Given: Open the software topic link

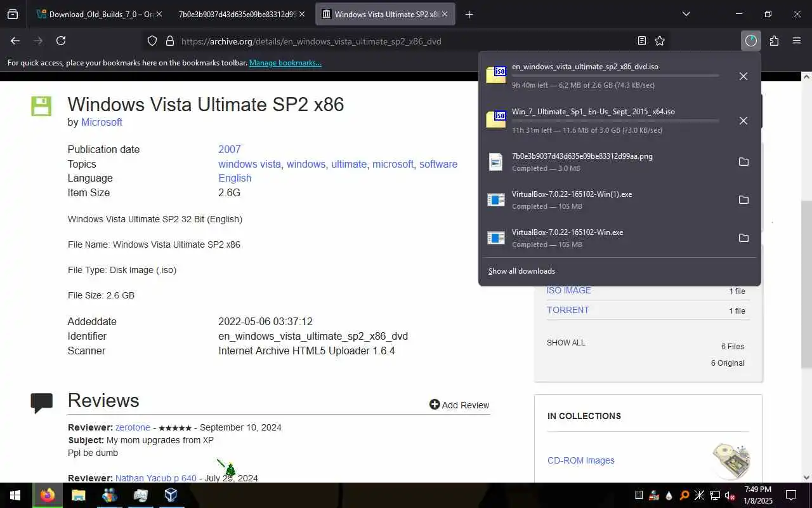Looking at the screenshot, I should [x=438, y=164].
